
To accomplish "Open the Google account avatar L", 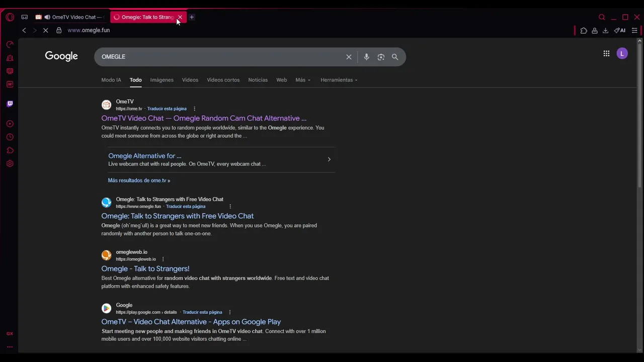I will [622, 53].
